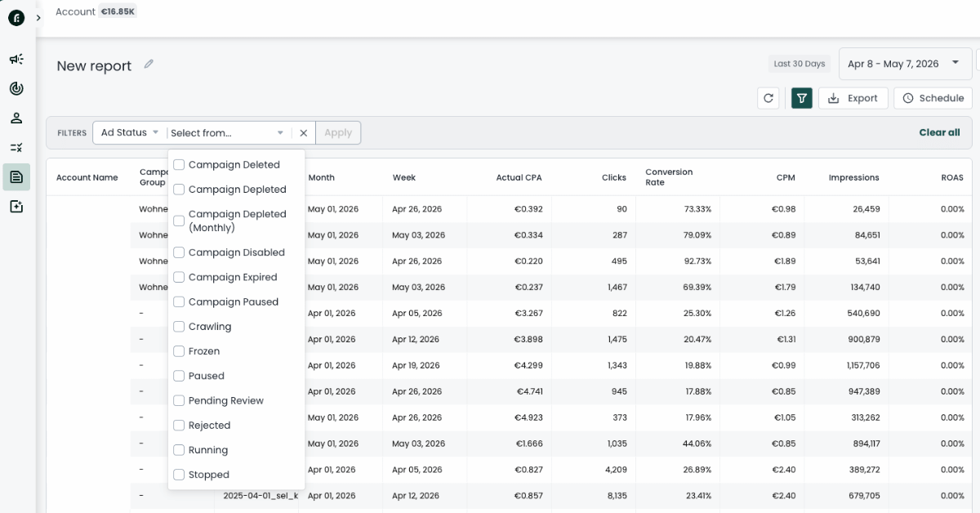The image size is (980, 513).
Task: Sort by Account Name column header
Action: (87, 177)
